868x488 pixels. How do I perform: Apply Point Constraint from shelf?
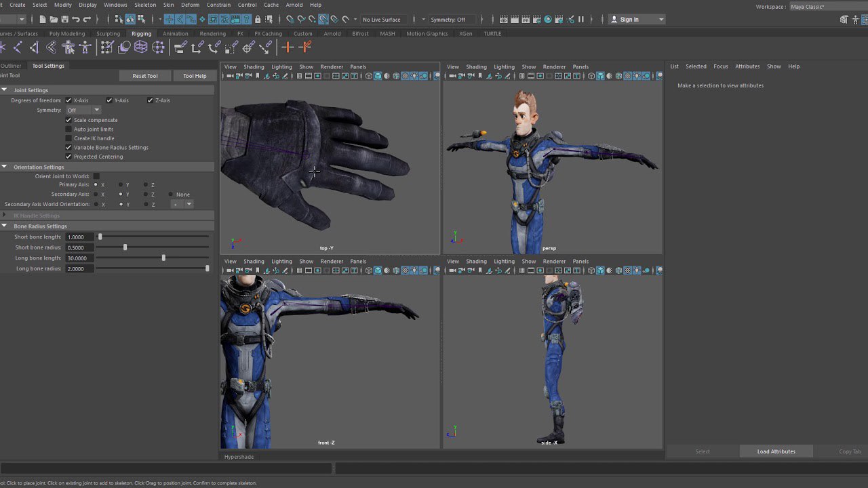pos(197,47)
